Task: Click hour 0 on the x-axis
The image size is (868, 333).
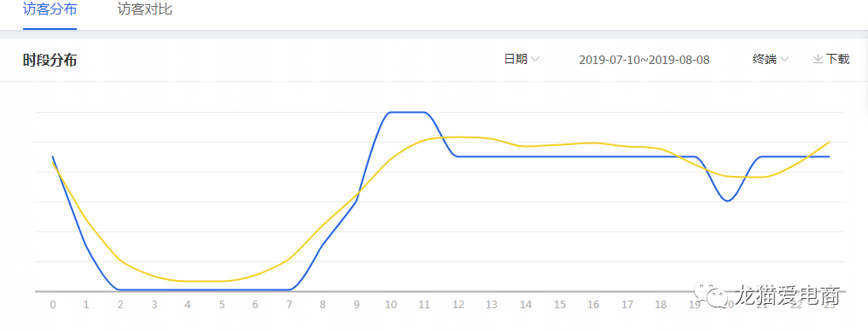Action: 53,305
